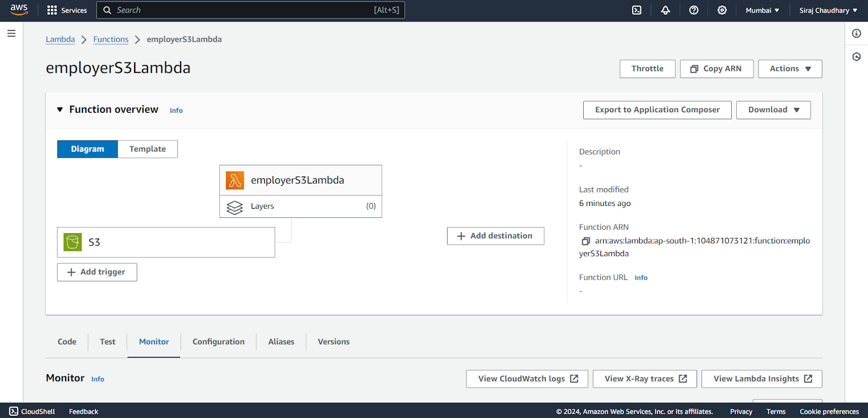The image size is (868, 418).
Task: Switch to the Template view
Action: click(148, 149)
